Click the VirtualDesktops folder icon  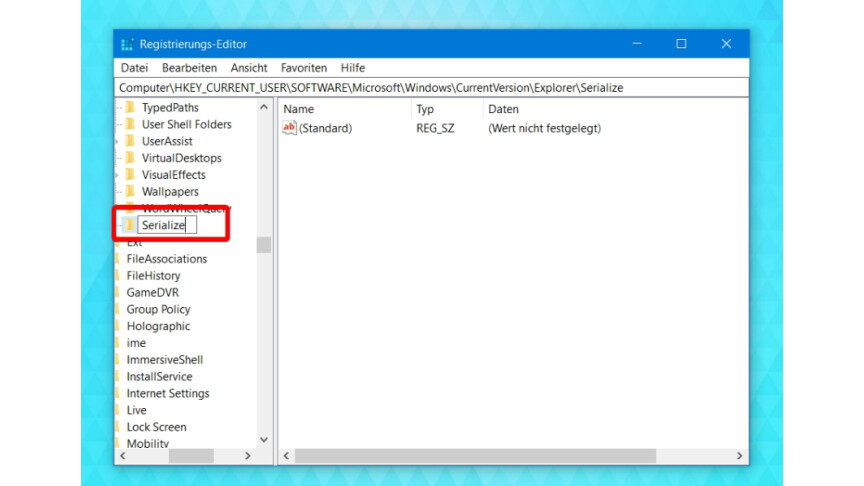(130, 158)
